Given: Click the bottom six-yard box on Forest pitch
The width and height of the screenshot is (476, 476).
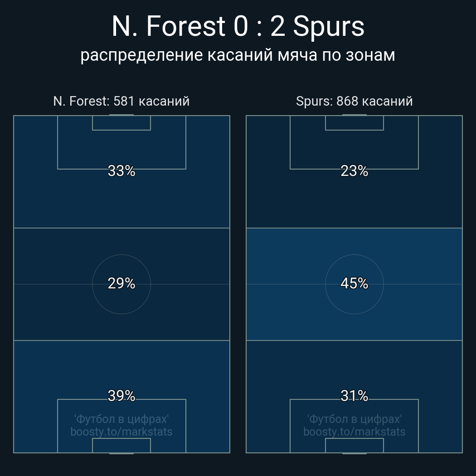Looking at the screenshot, I should 121,445.
